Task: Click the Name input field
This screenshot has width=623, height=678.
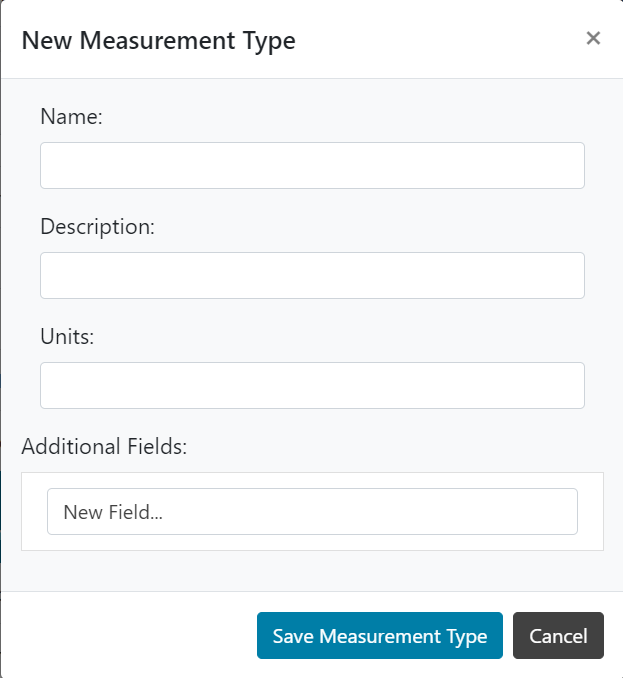Action: 312,165
